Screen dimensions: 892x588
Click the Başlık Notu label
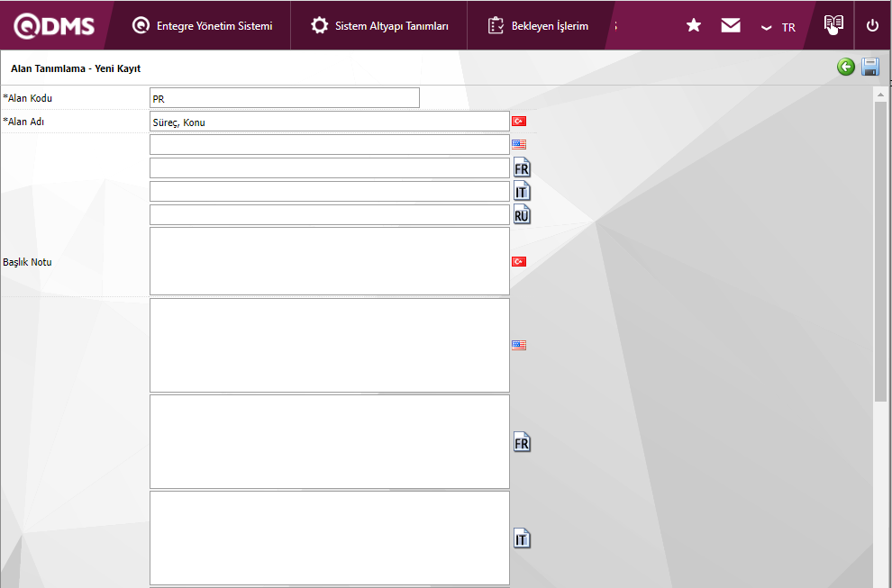(27, 262)
